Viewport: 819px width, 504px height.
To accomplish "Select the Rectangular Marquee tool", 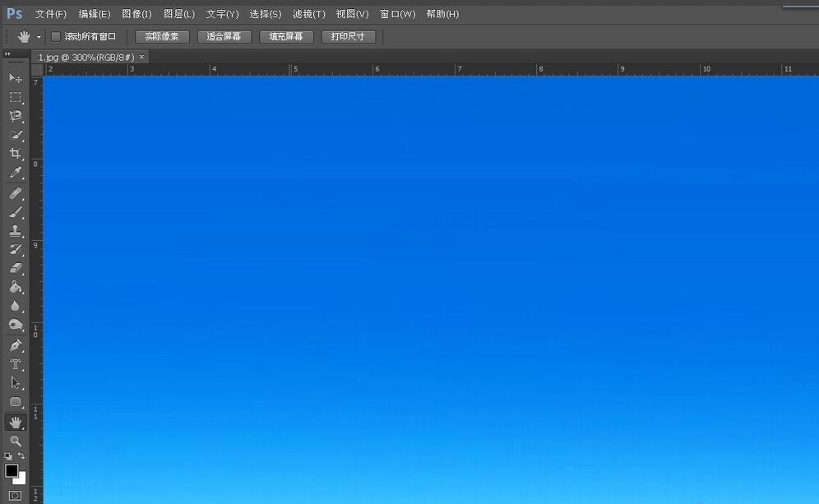I will click(x=15, y=98).
